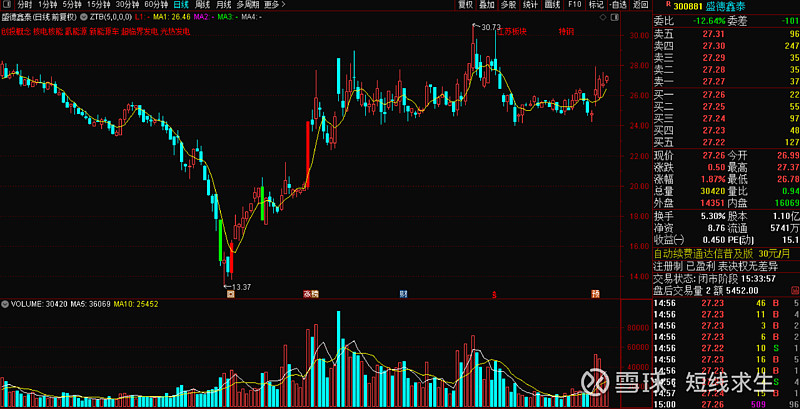The width and height of the screenshot is (800, 409).
Task: Click the orange event marker below 13.37 low
Action: click(230, 294)
